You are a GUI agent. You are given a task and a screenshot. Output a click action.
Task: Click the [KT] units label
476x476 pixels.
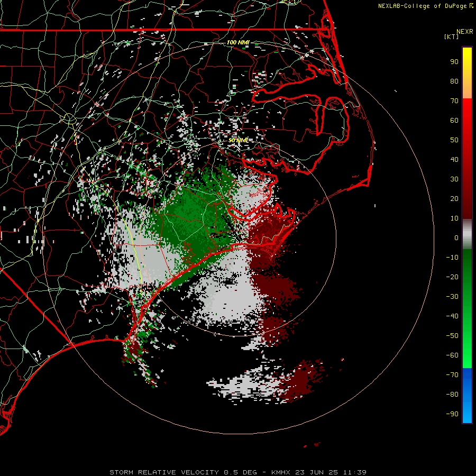(x=452, y=36)
